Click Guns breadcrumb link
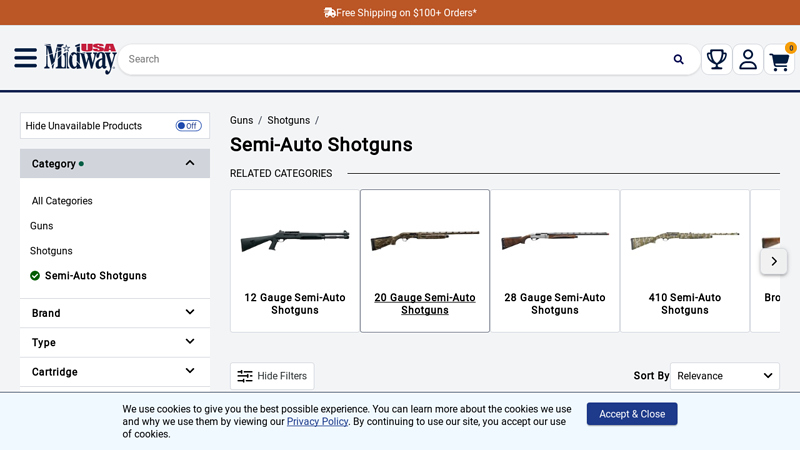This screenshot has height=450, width=800. coord(241,120)
